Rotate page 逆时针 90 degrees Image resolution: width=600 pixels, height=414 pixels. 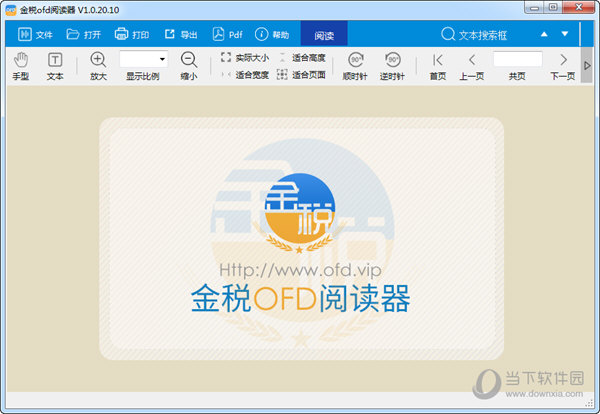tap(392, 66)
